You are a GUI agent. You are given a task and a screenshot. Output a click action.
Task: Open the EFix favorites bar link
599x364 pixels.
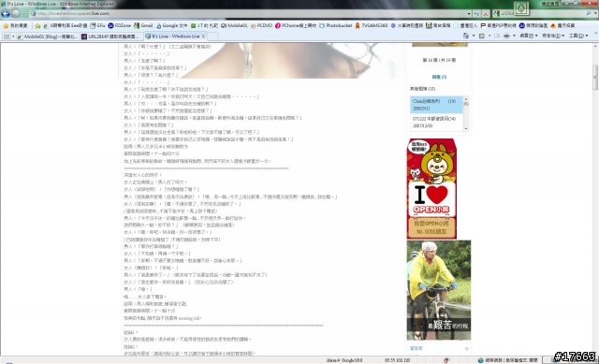97,25
